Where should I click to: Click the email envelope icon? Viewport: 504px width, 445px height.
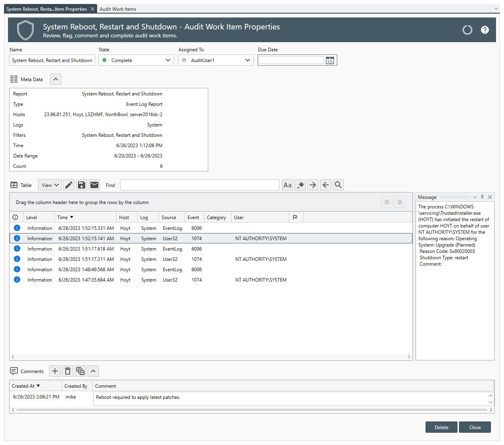94,185
